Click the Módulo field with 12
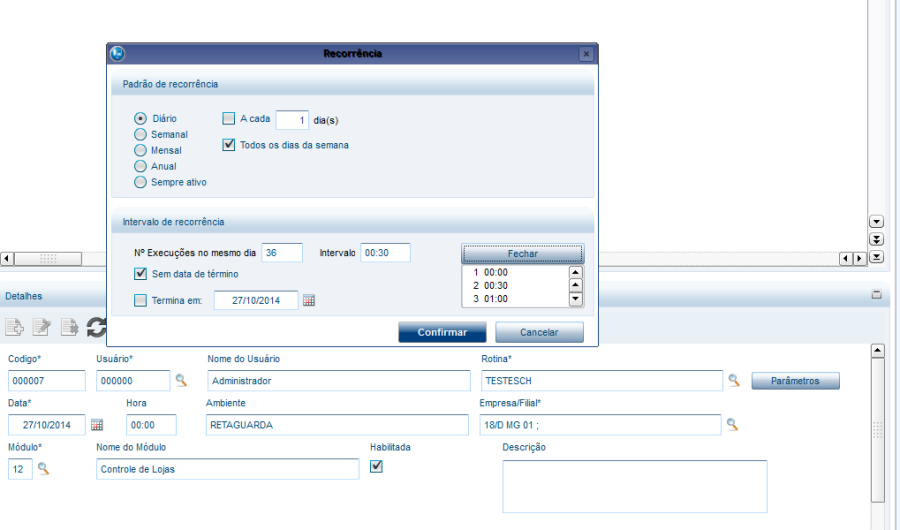 tap(20, 469)
